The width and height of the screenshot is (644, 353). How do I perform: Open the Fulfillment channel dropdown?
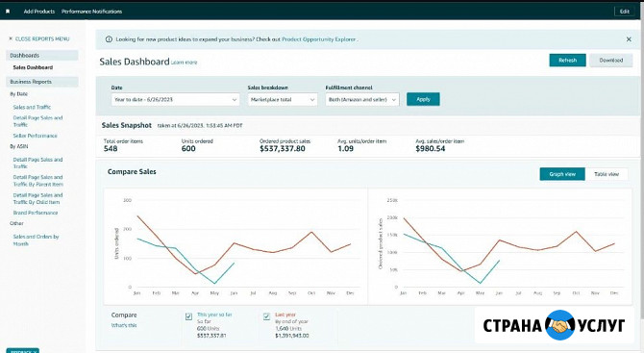point(362,99)
